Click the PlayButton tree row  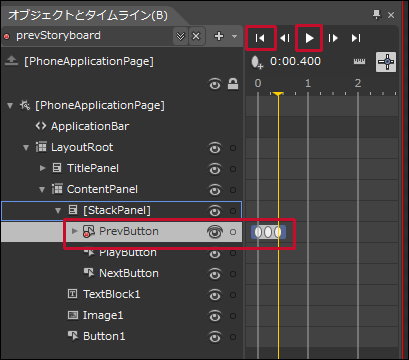[122, 253]
